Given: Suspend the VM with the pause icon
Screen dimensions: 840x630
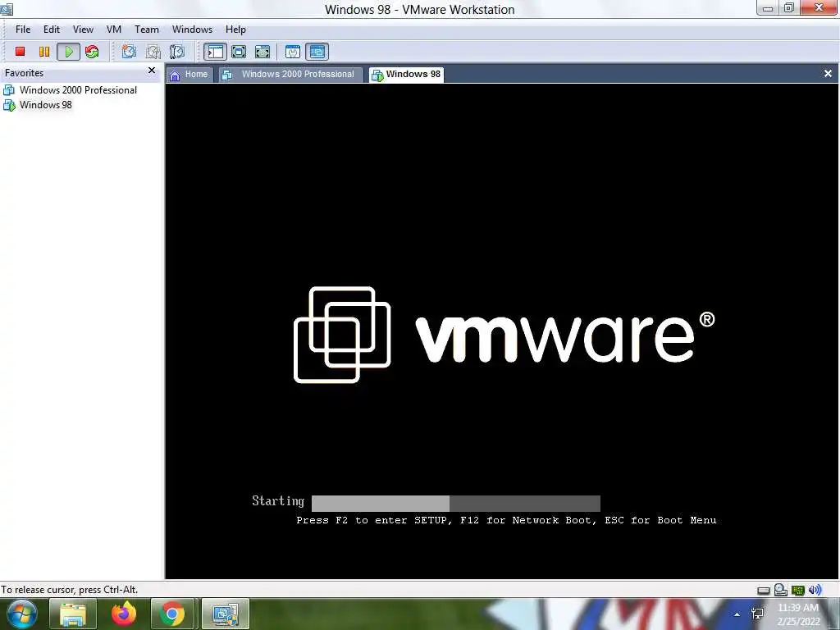Looking at the screenshot, I should [44, 52].
